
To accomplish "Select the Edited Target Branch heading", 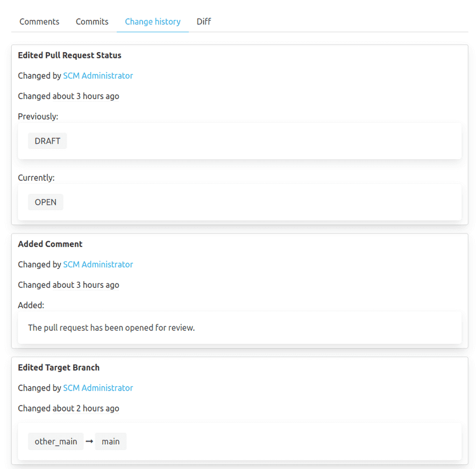I will click(x=59, y=367).
